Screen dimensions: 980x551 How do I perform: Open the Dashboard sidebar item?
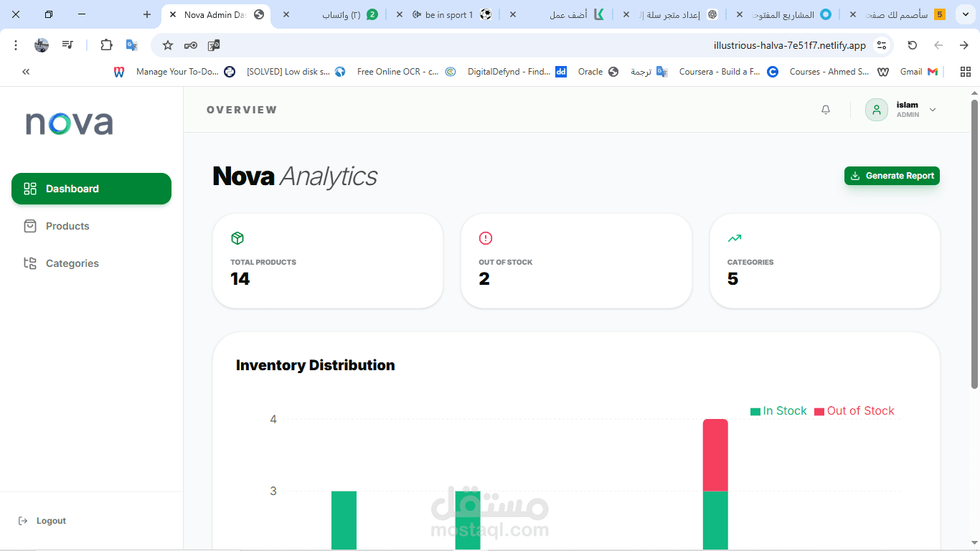coord(91,189)
